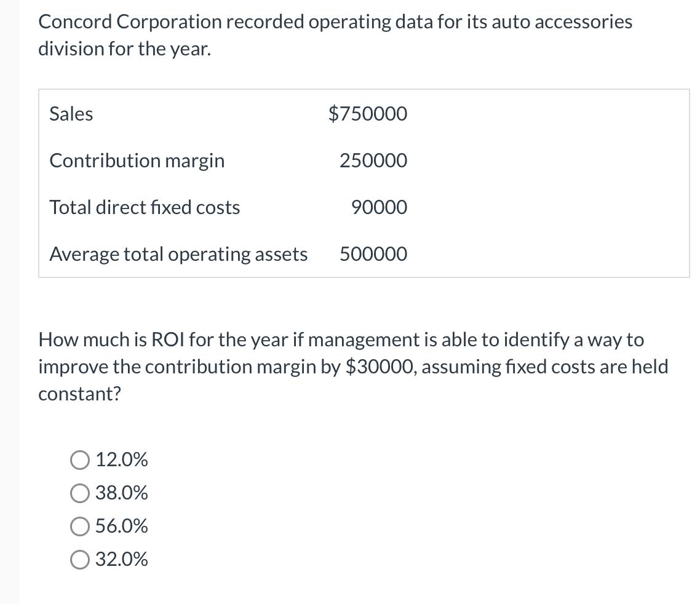Screen dimensions: 700x604
Task: Click the 12.0% option label text
Action: point(122,459)
